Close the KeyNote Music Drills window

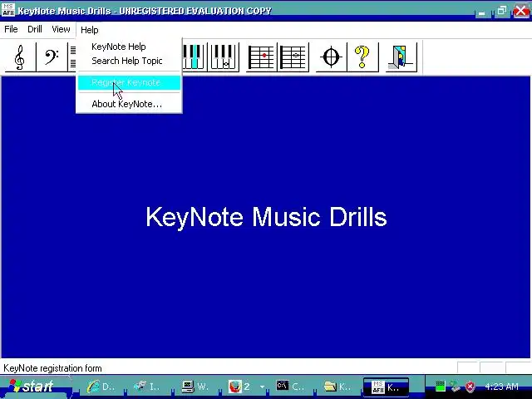[521, 11]
